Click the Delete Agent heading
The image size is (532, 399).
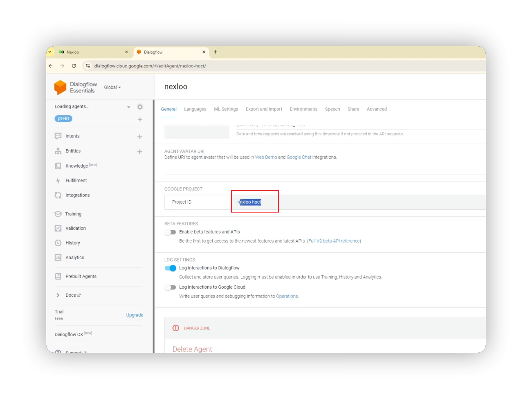[192, 349]
